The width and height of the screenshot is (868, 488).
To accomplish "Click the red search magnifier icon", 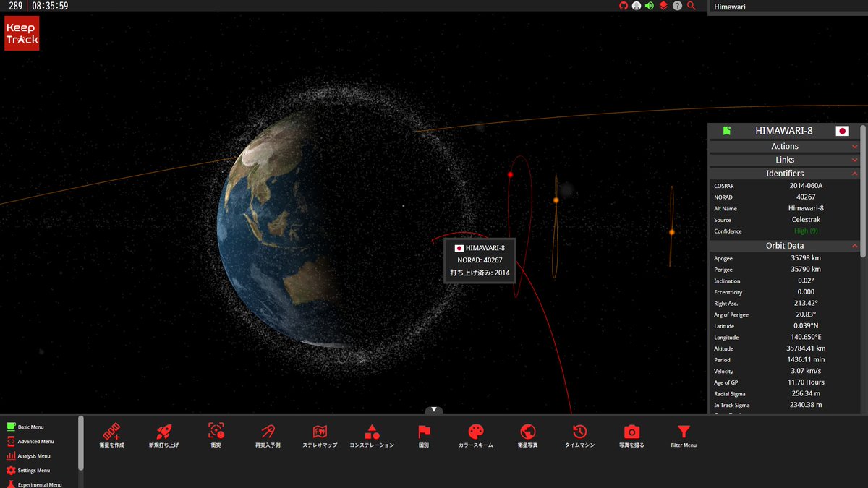I will coord(691,6).
